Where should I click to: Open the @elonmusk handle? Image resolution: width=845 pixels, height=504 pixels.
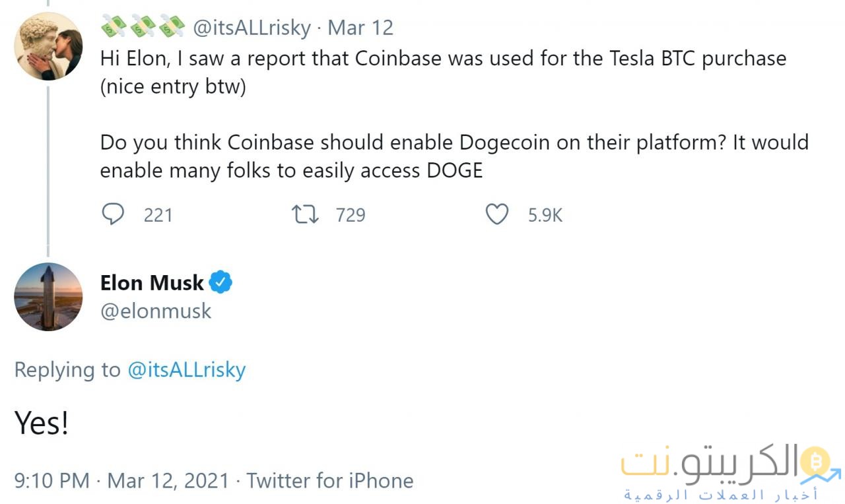[x=156, y=311]
